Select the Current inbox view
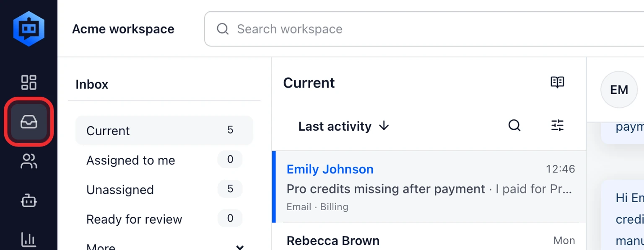 (x=164, y=130)
